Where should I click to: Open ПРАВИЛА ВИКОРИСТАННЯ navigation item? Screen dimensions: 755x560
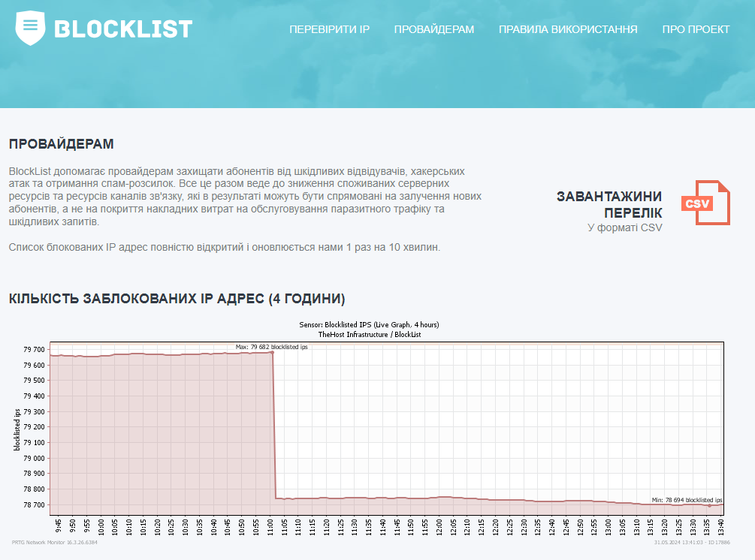coord(568,29)
